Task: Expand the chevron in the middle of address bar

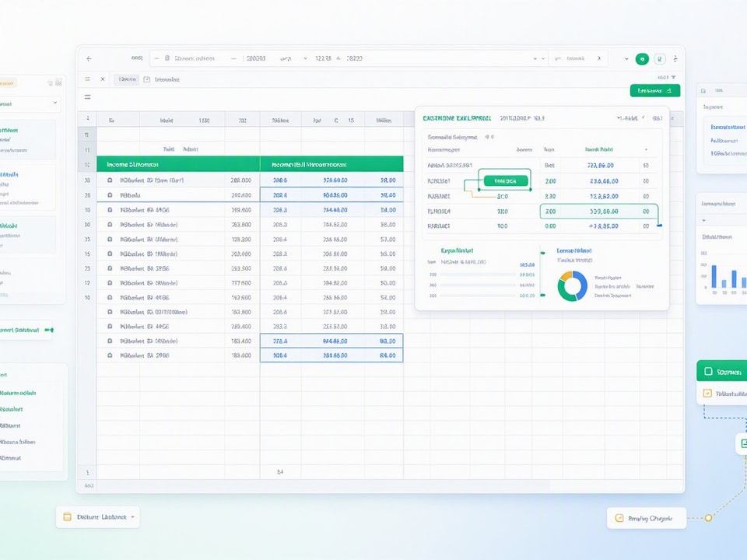Action: [x=305, y=58]
